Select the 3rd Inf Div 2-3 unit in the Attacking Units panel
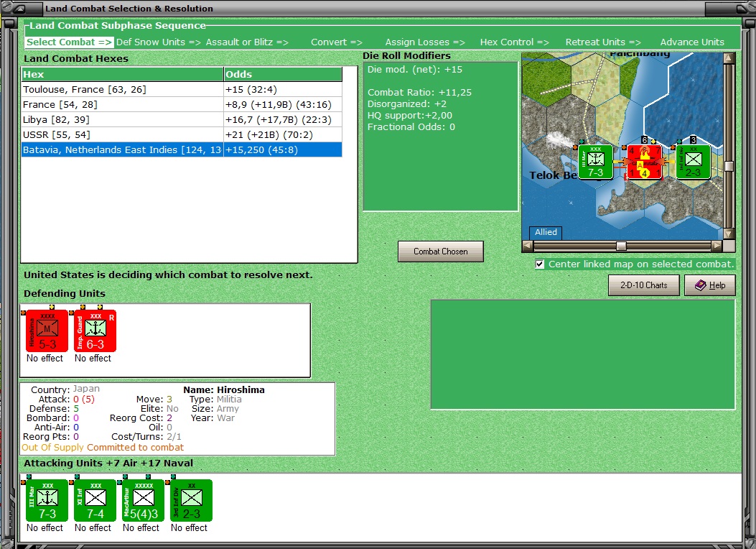The width and height of the screenshot is (756, 549). pyautogui.click(x=192, y=500)
